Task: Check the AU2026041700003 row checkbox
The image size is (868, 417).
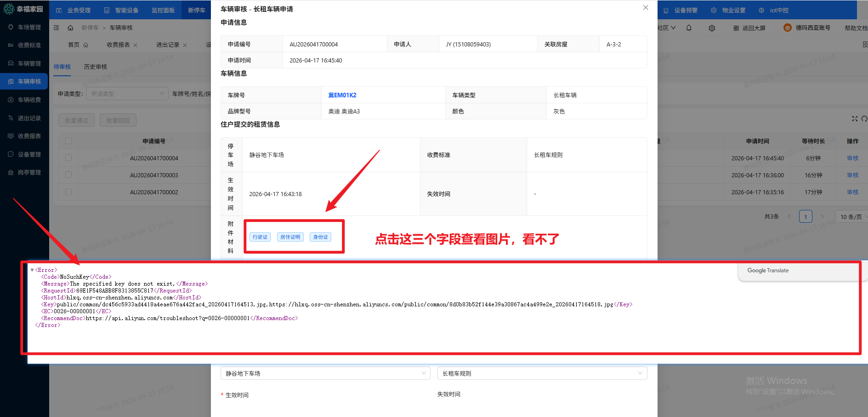Action: tap(68, 175)
